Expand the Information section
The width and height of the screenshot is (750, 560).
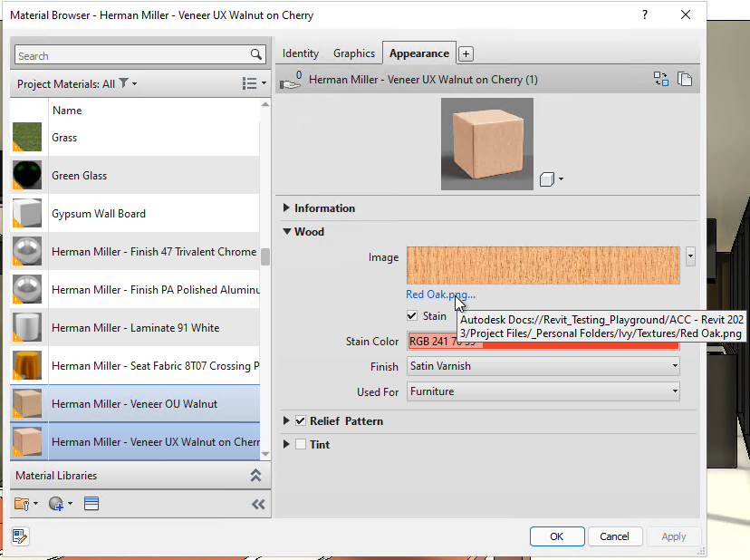pyautogui.click(x=286, y=208)
